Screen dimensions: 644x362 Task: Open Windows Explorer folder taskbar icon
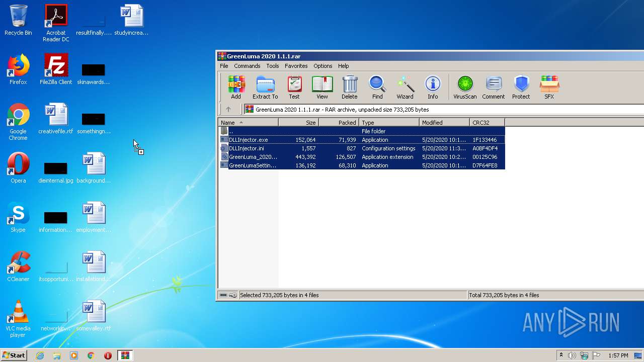57,355
